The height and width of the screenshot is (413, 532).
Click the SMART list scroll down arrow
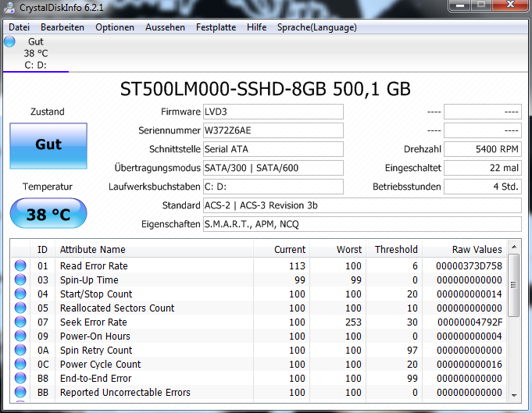pyautogui.click(x=514, y=395)
